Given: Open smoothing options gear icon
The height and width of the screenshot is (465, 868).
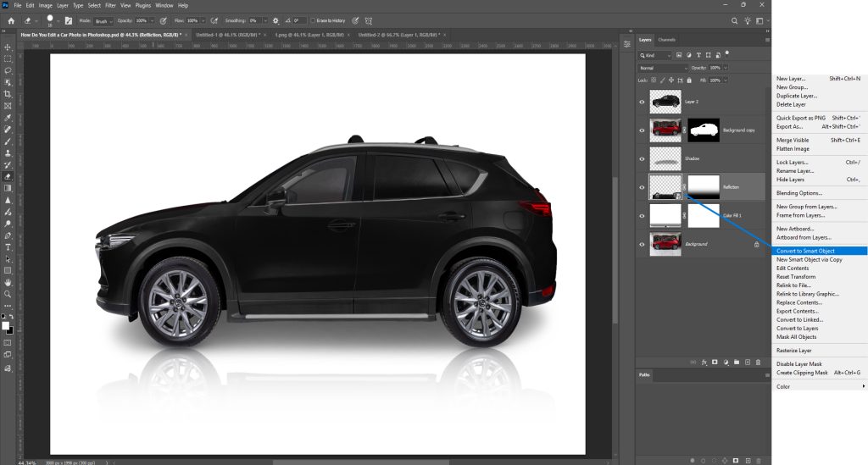Looking at the screenshot, I should (x=275, y=20).
